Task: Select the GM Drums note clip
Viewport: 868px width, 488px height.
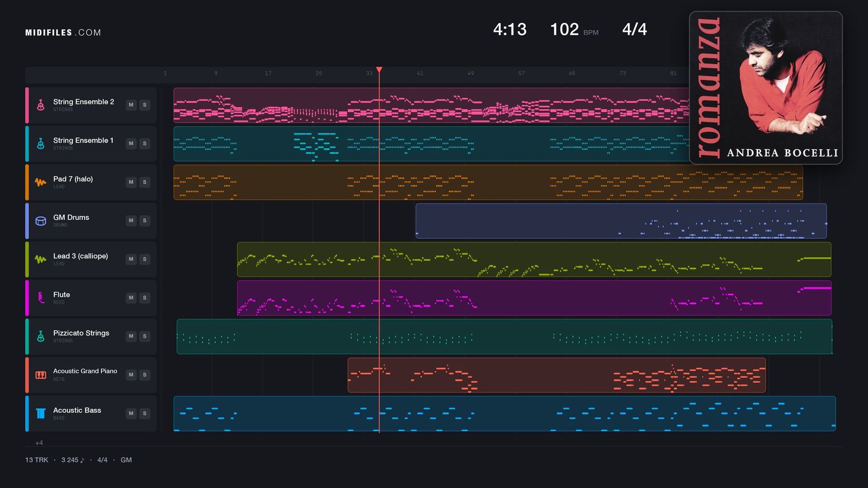Action: (x=621, y=221)
